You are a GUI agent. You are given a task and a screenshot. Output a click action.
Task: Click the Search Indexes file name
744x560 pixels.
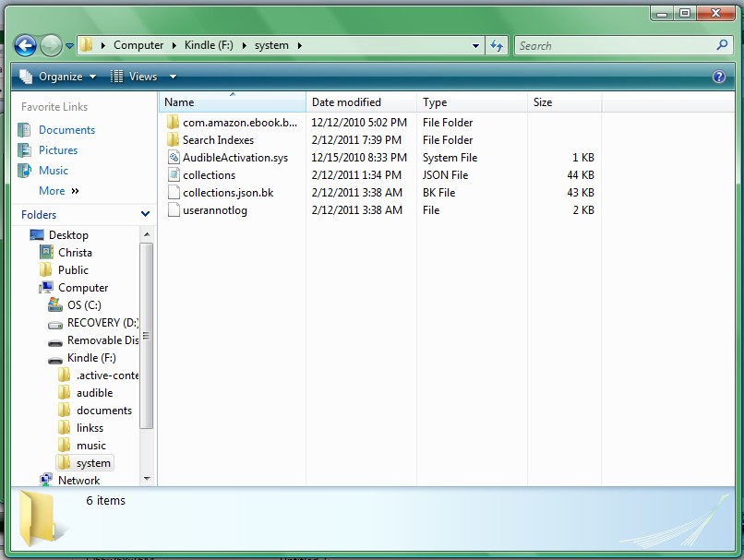coord(218,140)
